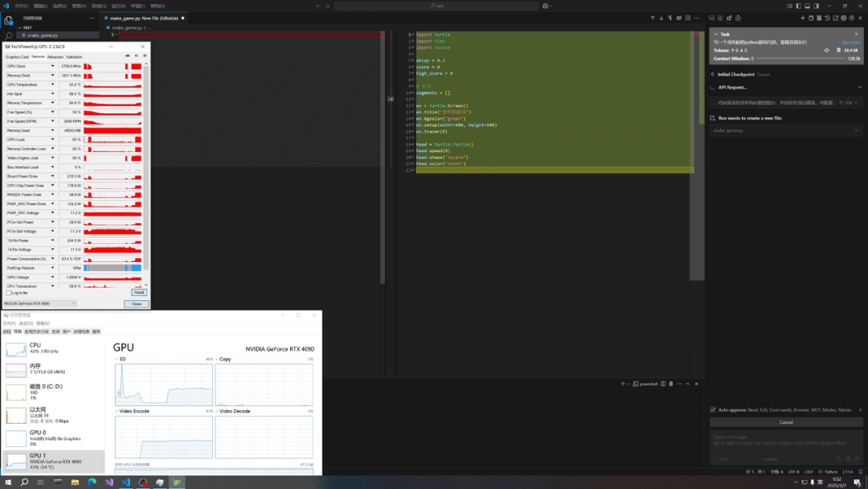
Task: Change the 3D graph dropdown in Task Manager GPU view
Action: (117, 359)
